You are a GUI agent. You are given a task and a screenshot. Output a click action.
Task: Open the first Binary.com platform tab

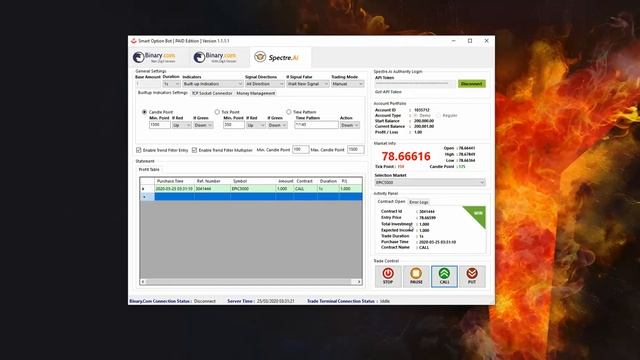coord(155,58)
